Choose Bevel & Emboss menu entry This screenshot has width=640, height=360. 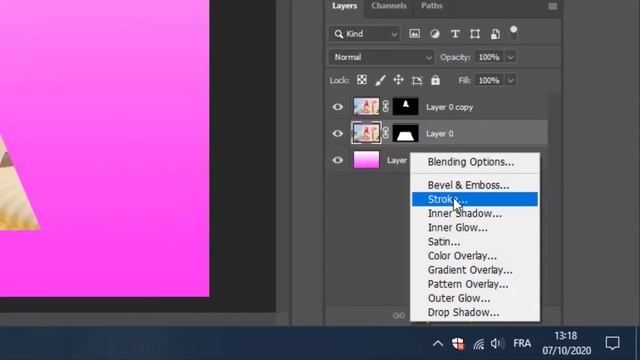coord(475,185)
